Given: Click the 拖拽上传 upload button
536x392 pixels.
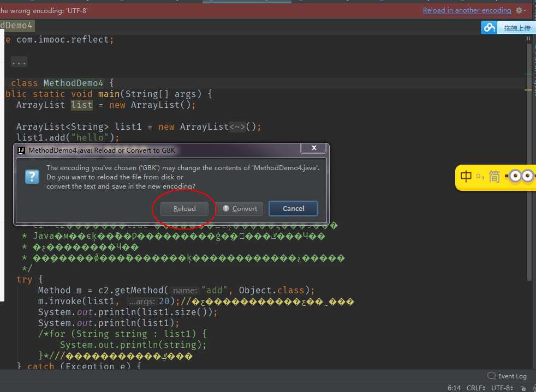Looking at the screenshot, I should pos(516,28).
